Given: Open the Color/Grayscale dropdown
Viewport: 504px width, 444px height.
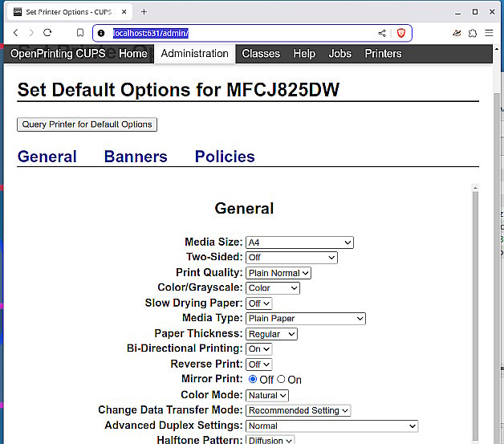Looking at the screenshot, I should [273, 288].
